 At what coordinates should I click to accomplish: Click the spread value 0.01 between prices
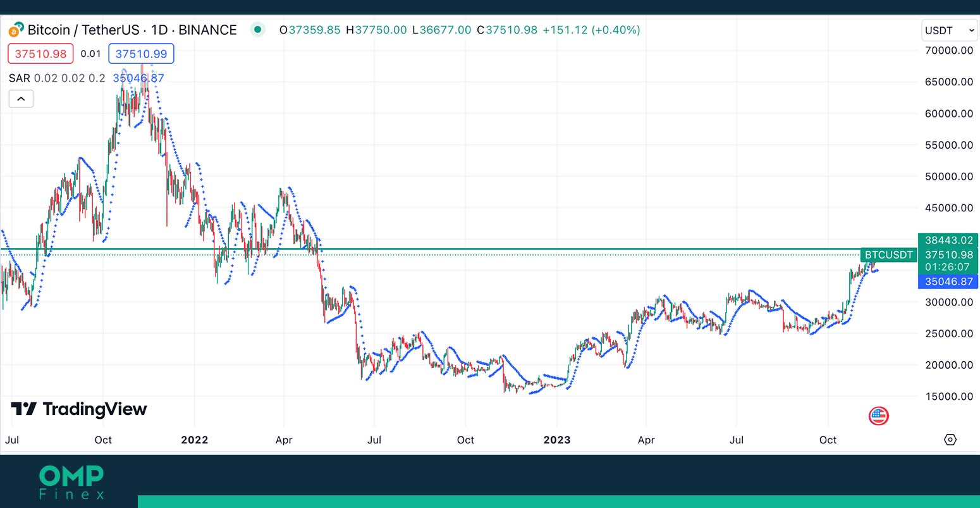[x=91, y=54]
